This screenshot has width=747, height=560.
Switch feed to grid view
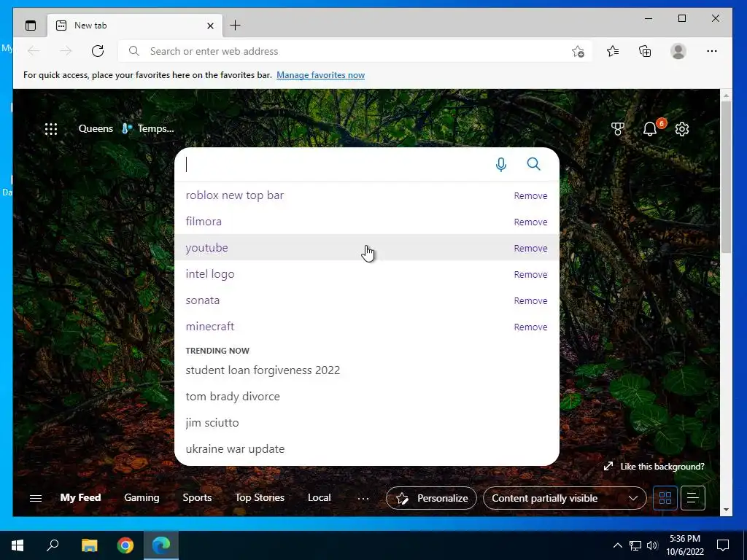665,498
